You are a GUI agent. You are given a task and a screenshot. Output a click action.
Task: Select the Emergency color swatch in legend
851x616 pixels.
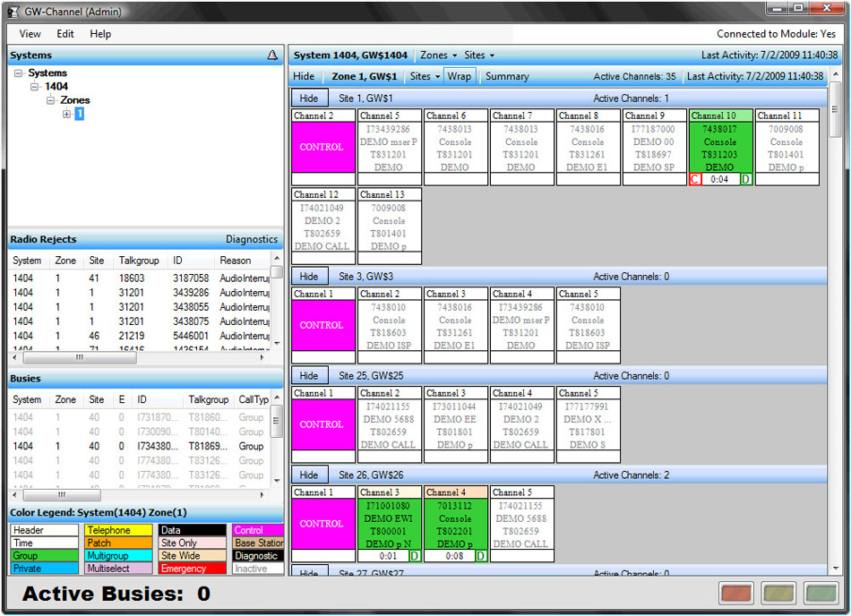pyautogui.click(x=192, y=567)
